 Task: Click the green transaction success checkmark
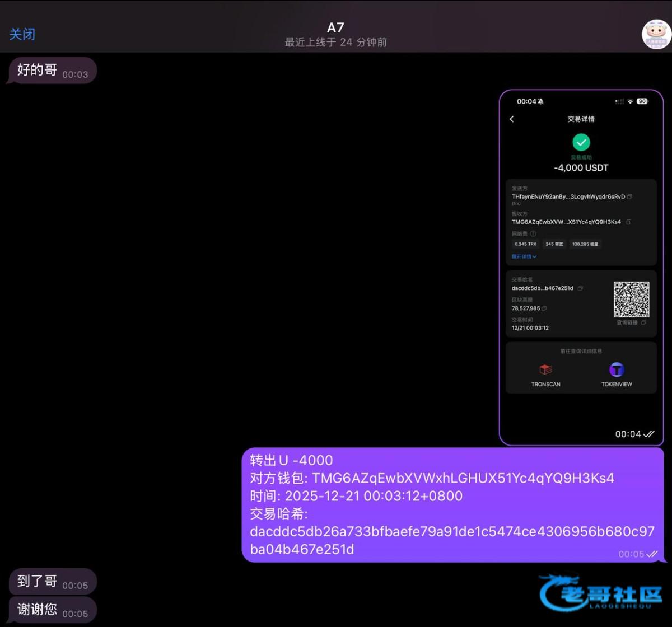coord(581,142)
